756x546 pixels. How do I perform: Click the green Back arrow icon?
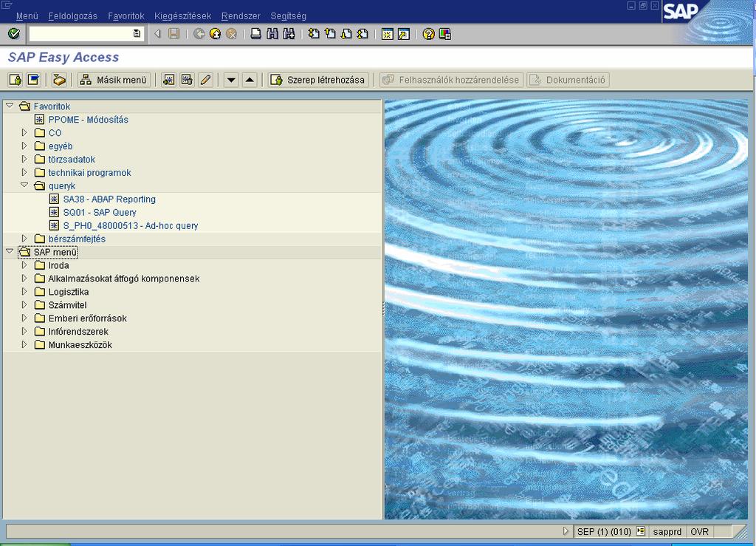pyautogui.click(x=199, y=34)
